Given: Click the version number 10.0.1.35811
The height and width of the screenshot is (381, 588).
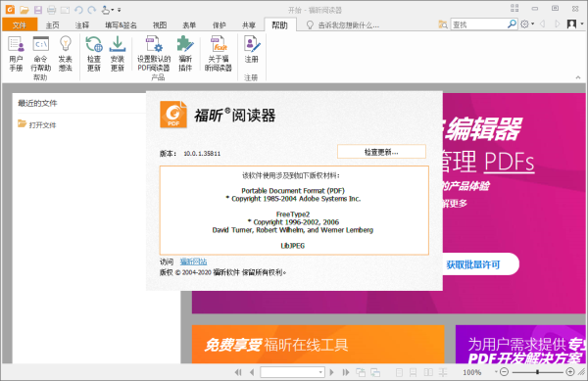Looking at the screenshot, I should click(x=202, y=153).
